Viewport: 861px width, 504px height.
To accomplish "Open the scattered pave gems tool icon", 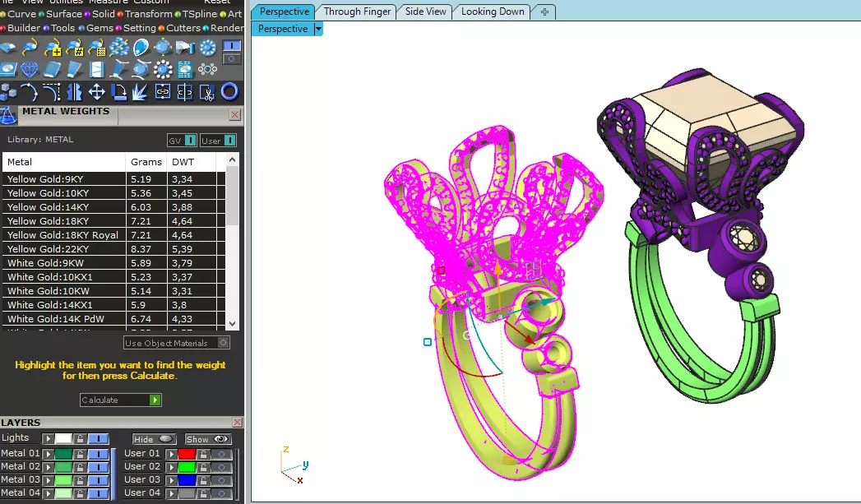I will [x=118, y=49].
